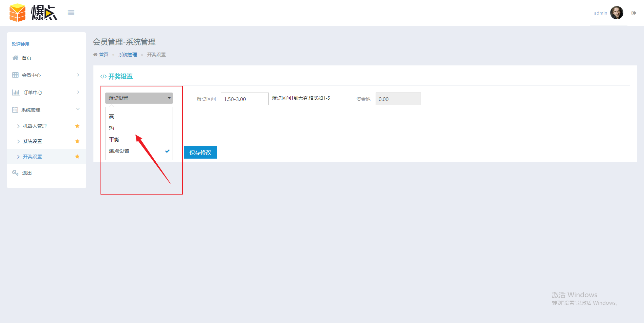Expand 订单中心 chevron arrow
644x323 pixels.
(78, 92)
